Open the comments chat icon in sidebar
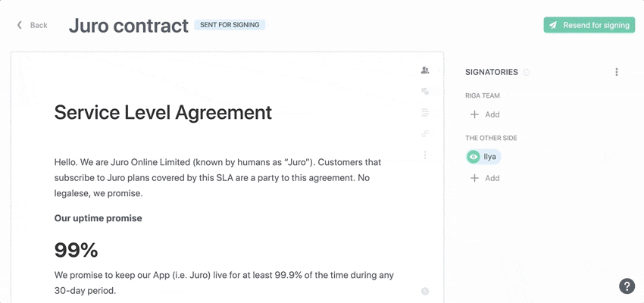Image resolution: width=644 pixels, height=303 pixels. 425,92
